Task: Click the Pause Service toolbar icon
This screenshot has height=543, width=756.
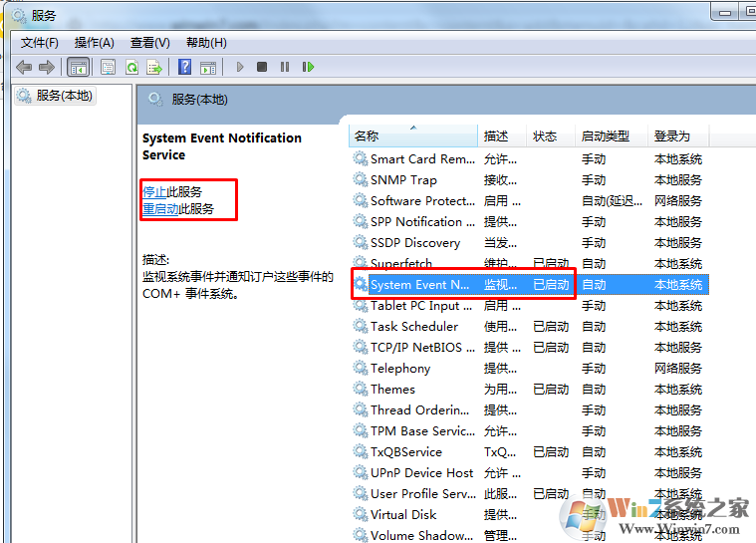Action: (285, 67)
